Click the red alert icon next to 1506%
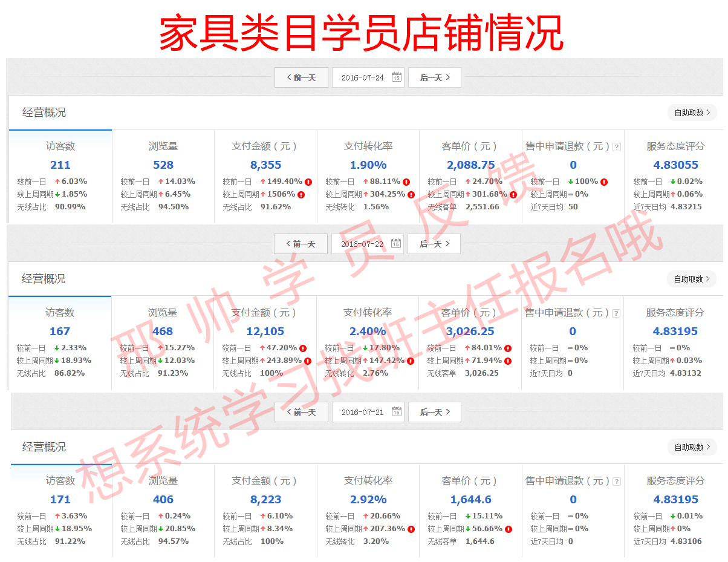 coord(301,194)
